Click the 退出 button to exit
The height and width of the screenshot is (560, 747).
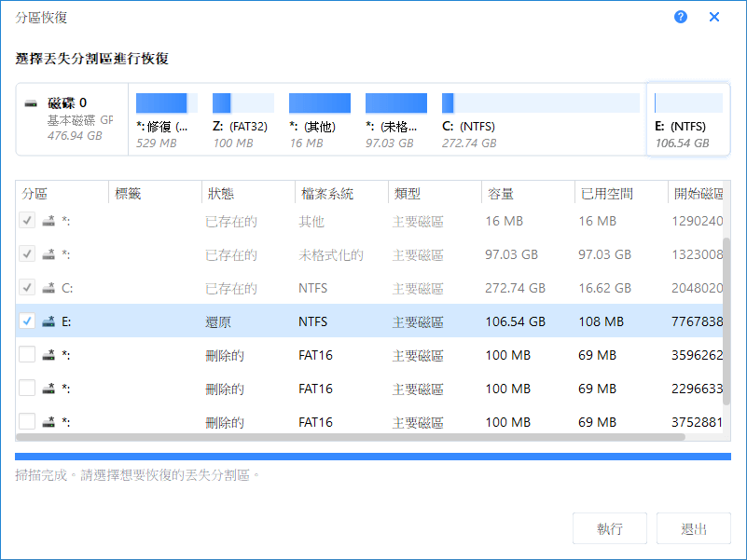(x=693, y=527)
